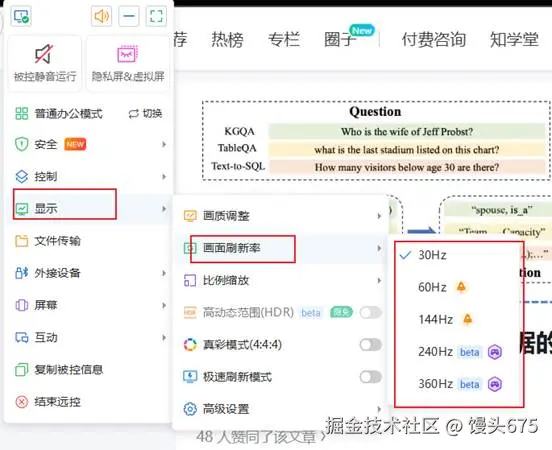
Task: Open the 隐私屏&虚拟屏 privacy screen icon
Action: coord(127,54)
